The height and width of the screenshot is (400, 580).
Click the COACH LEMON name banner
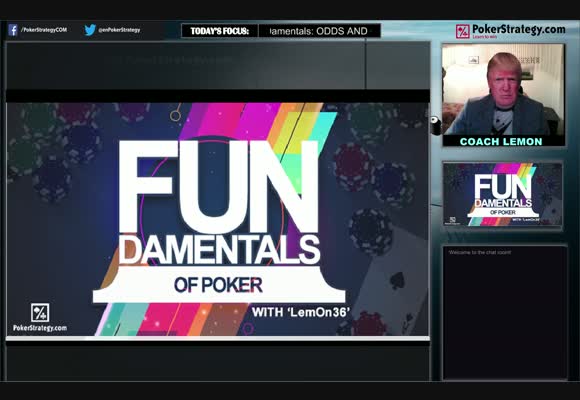[501, 141]
